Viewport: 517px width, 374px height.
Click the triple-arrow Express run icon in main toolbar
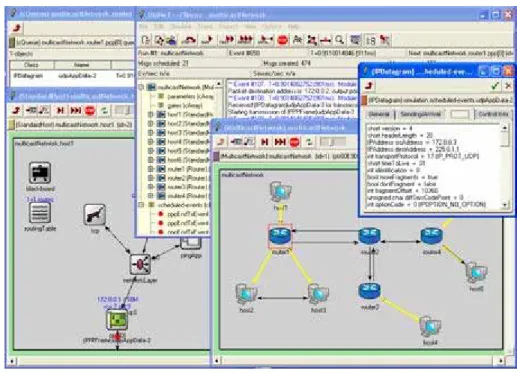pyautogui.click(x=245, y=40)
